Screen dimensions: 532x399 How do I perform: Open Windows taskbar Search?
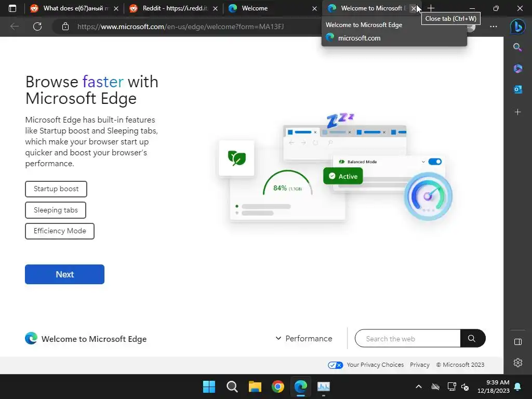(232, 387)
